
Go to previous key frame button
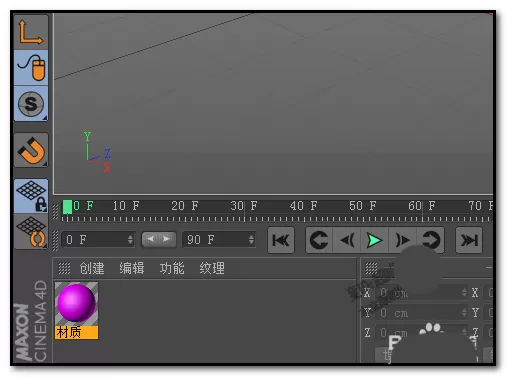click(x=319, y=240)
